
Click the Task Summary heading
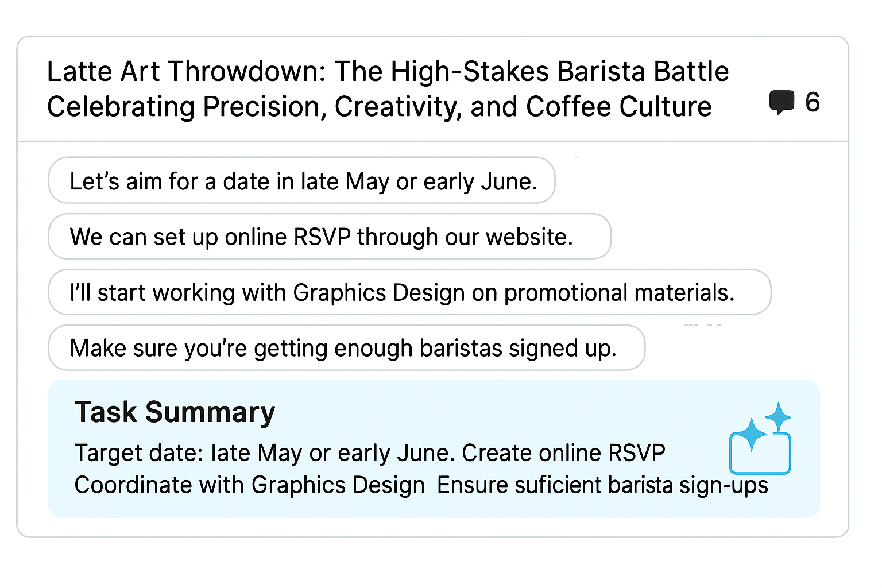tap(175, 412)
